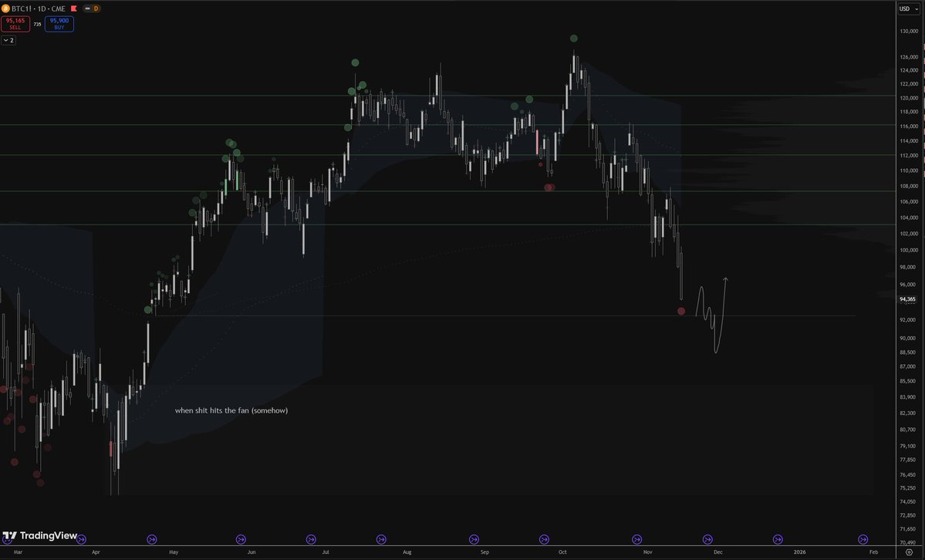
Task: Click the 100,000 price axis label
Action: 909,250
